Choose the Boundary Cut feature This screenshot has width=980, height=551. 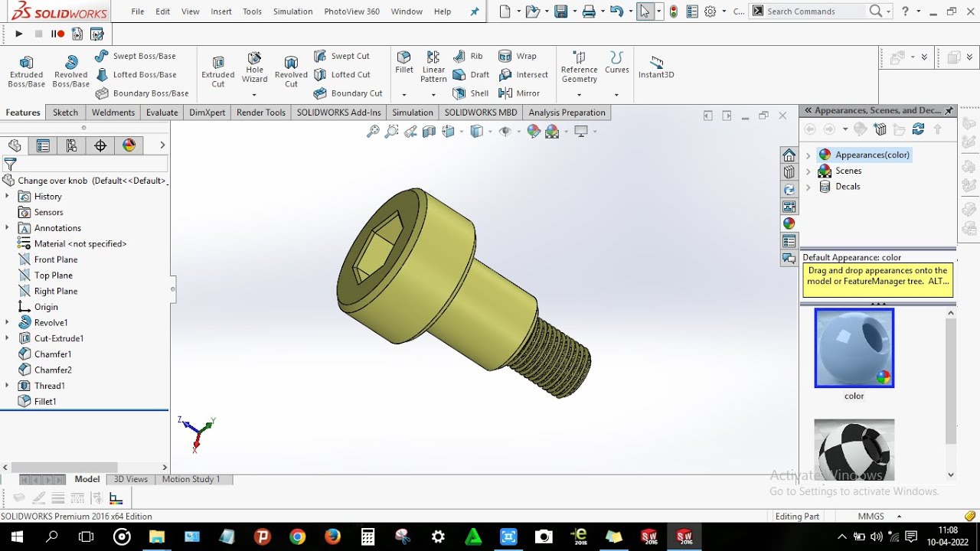point(348,93)
